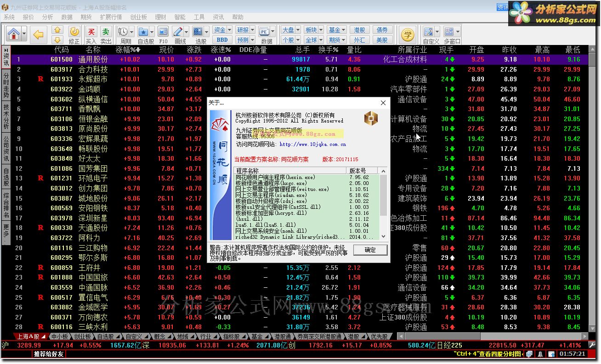
Task: Click the 推荐给好友 button
Action: 48,354
